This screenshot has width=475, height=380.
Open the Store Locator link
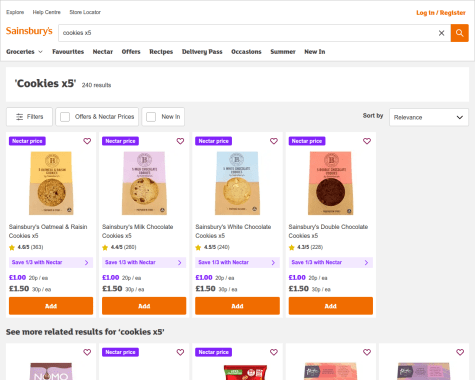click(85, 12)
